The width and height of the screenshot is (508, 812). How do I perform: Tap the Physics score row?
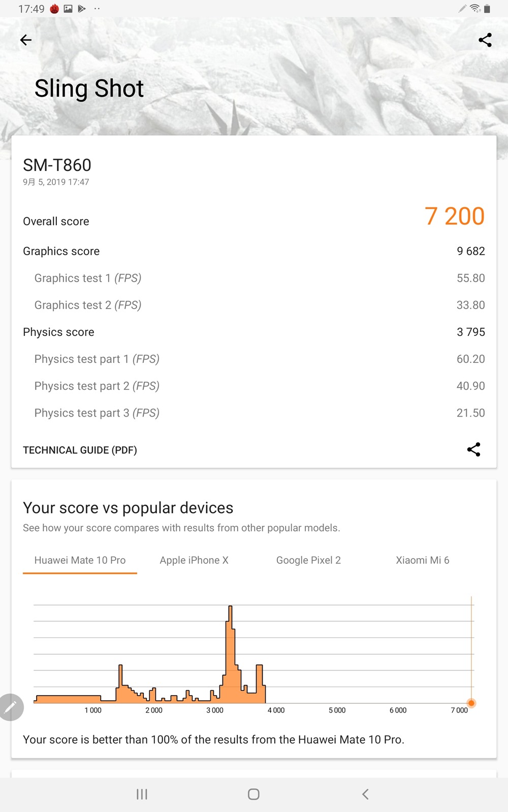(254, 332)
